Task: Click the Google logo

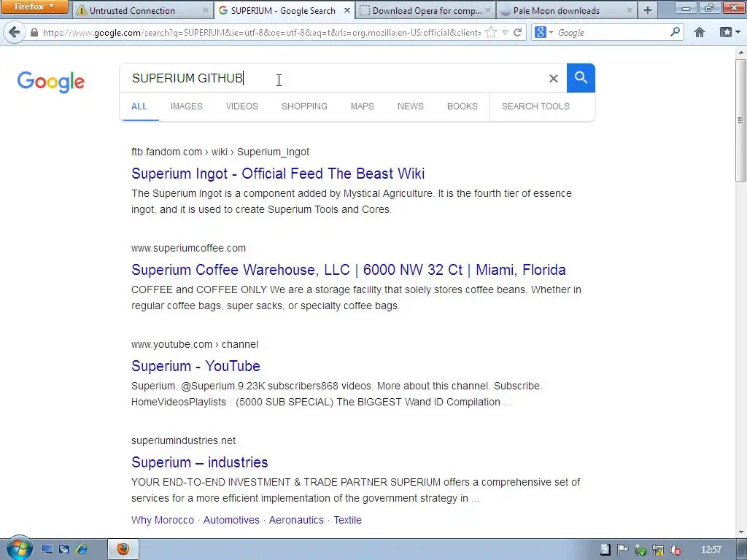Action: pos(51,82)
